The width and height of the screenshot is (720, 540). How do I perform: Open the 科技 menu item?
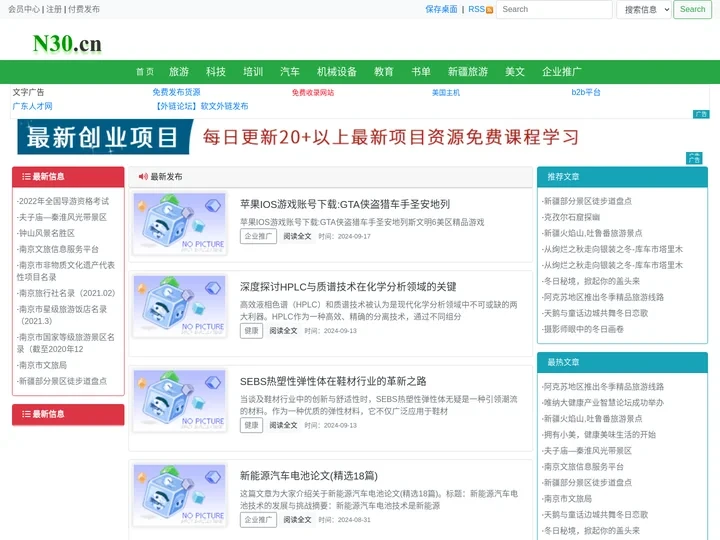(216, 72)
